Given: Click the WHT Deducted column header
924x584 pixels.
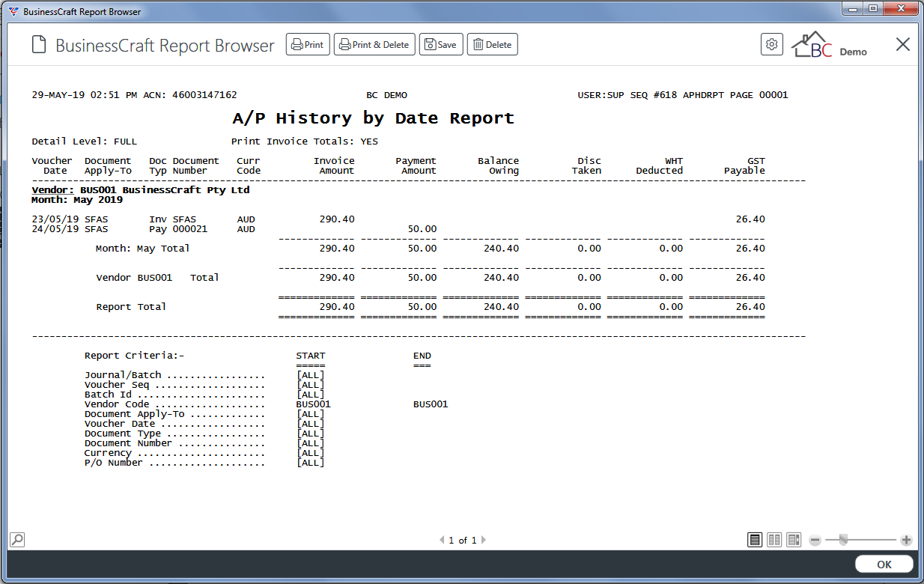Looking at the screenshot, I should [x=660, y=165].
